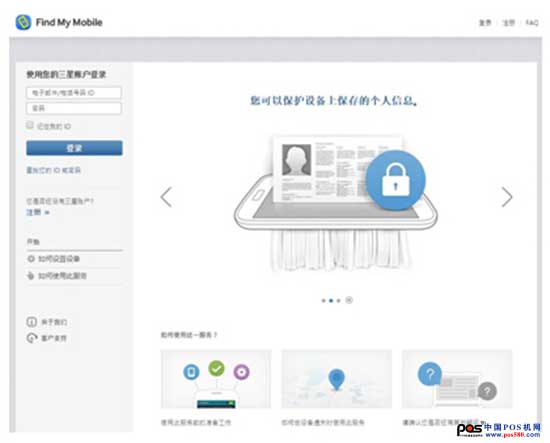The height and width of the screenshot is (443, 550).
Task: Open the customer support headset icon item
Action: point(32,338)
